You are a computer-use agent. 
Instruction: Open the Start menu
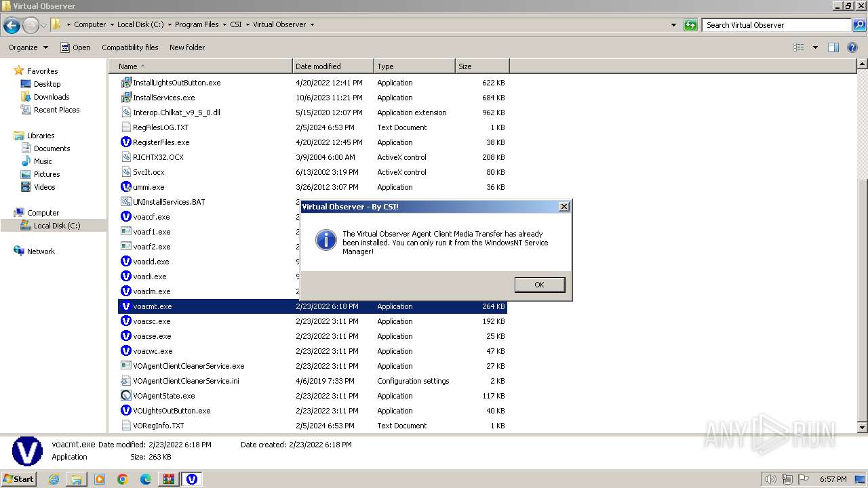tap(19, 479)
